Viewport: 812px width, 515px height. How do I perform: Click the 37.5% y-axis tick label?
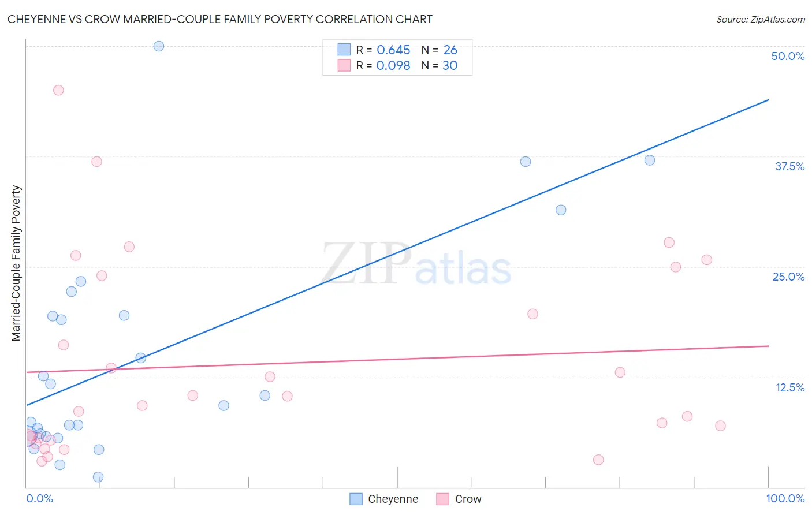(x=789, y=166)
